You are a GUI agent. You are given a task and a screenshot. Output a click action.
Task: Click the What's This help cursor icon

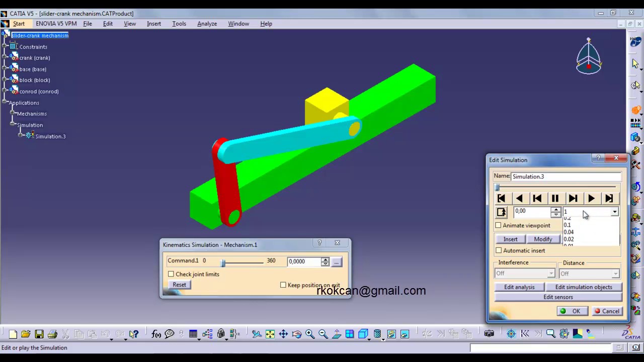point(133,334)
